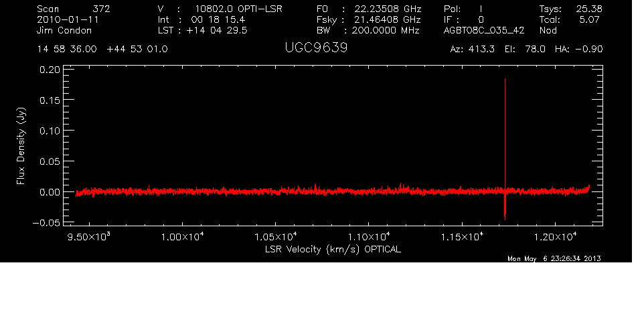644x328 pixels.
Task: Click the IF value 0
Action: 481,19
